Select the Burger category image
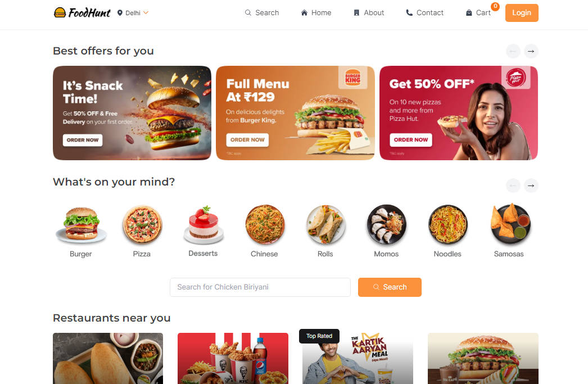The height and width of the screenshot is (384, 588). (x=81, y=224)
